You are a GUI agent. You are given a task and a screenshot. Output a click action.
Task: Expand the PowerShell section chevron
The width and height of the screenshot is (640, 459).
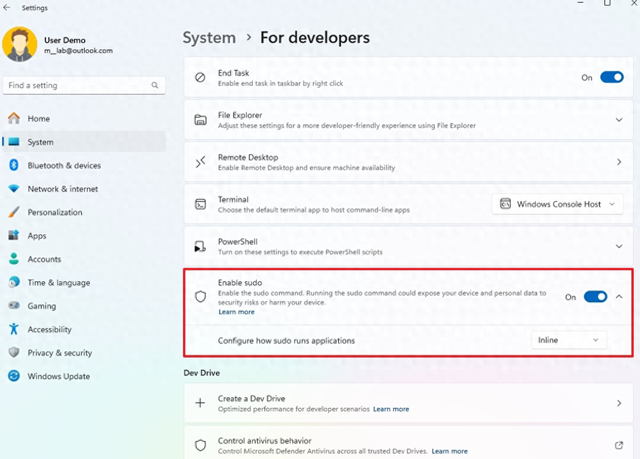pos(619,246)
